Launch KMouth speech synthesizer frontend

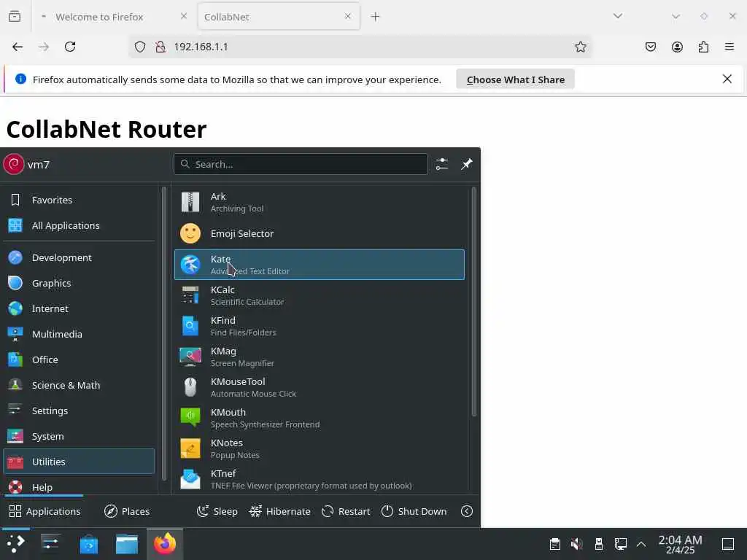(320, 418)
